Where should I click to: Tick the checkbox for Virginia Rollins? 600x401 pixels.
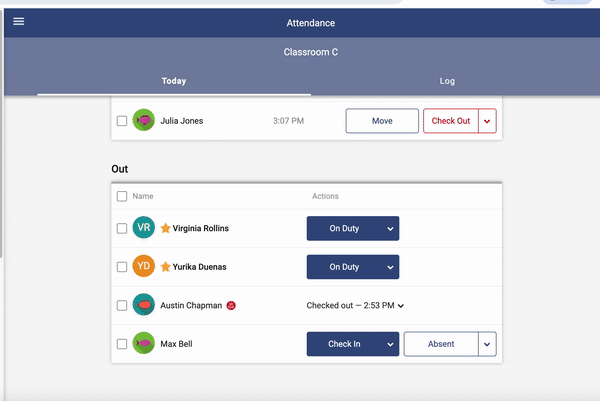pyautogui.click(x=122, y=228)
